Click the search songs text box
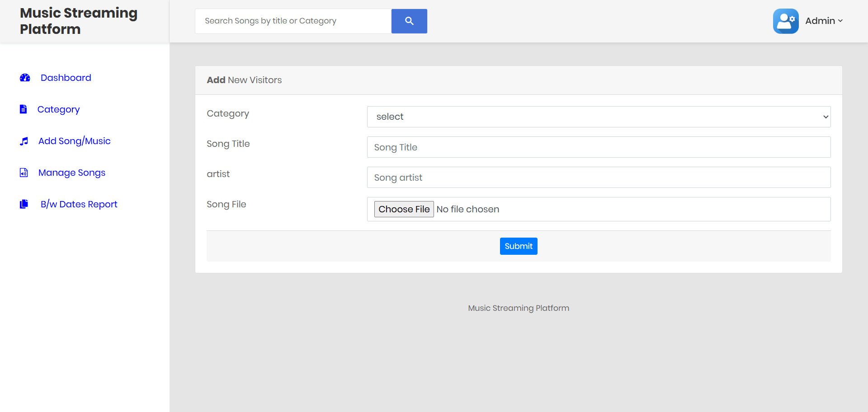The image size is (868, 412). (292, 21)
